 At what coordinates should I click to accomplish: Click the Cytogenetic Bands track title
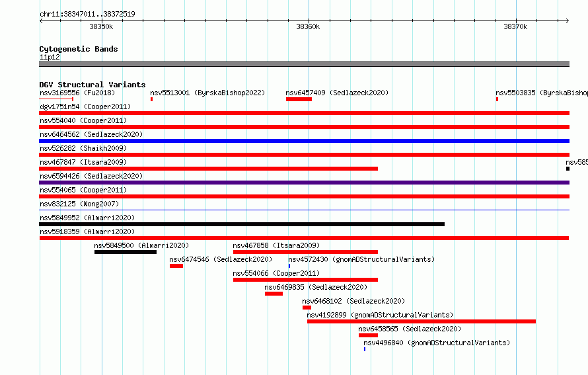click(79, 49)
